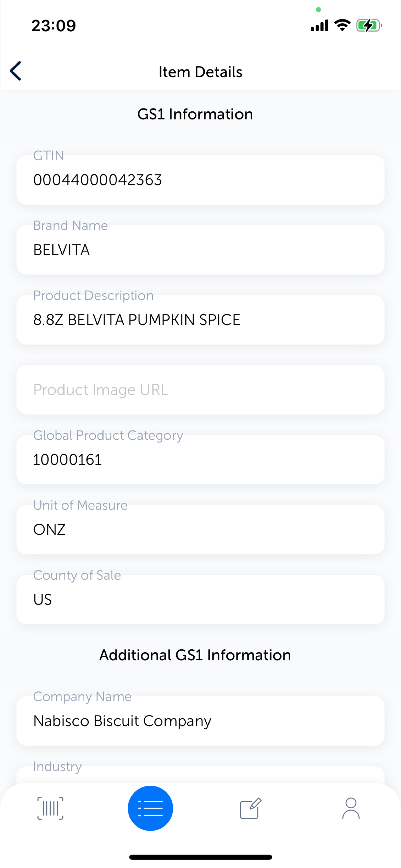This screenshot has height=868, width=401.
Task: Tap the Additional GS1 Information heading
Action: coord(195,655)
